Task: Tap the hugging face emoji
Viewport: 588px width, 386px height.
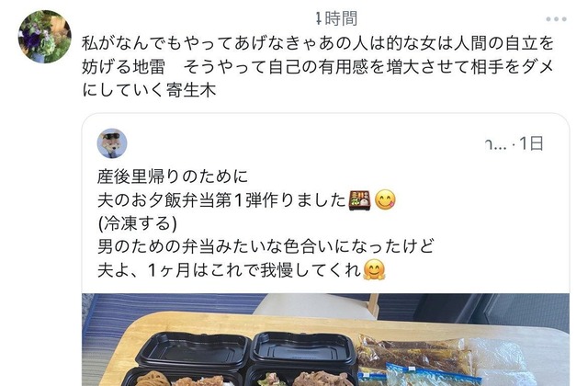Action: point(374,269)
